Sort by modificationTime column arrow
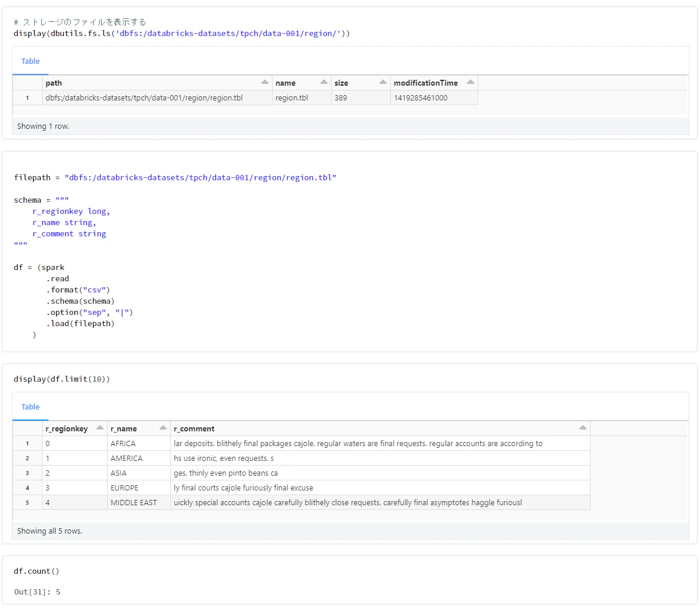 click(471, 82)
